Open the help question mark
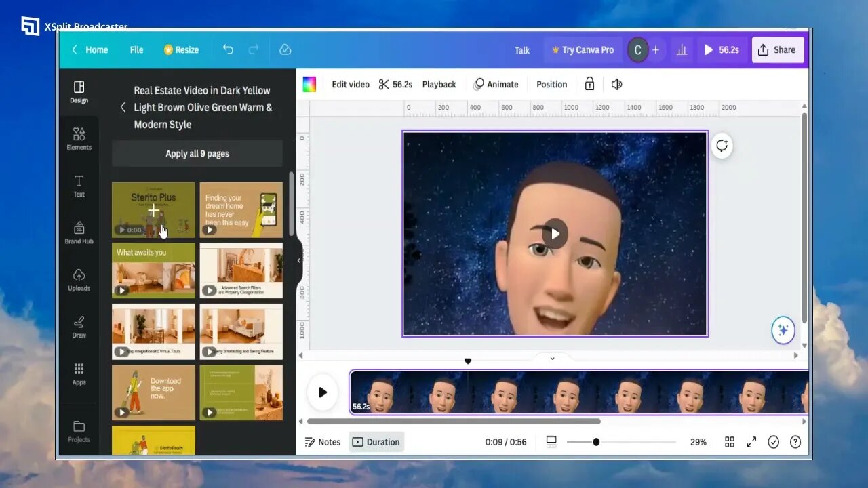Viewport: 868px width, 488px height. click(x=795, y=442)
